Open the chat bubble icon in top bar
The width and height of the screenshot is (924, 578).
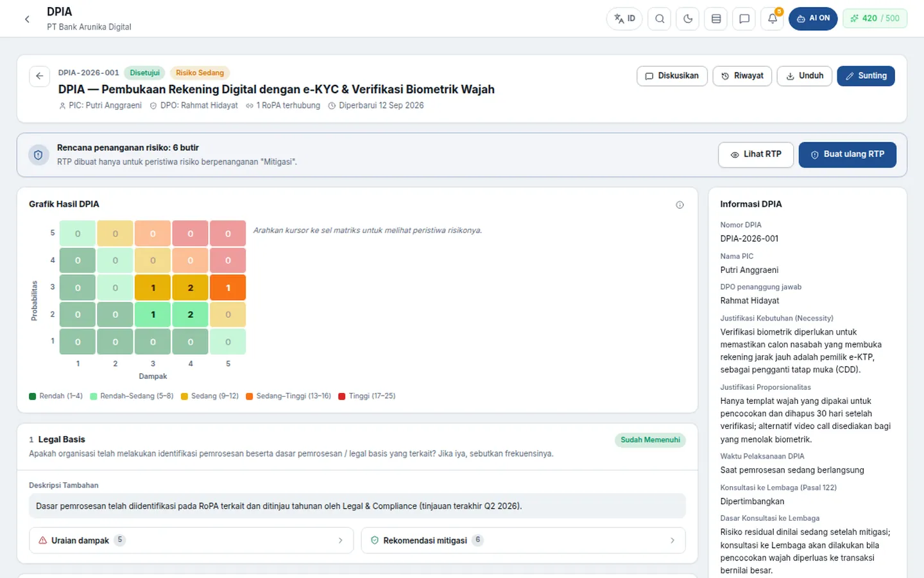(x=744, y=19)
